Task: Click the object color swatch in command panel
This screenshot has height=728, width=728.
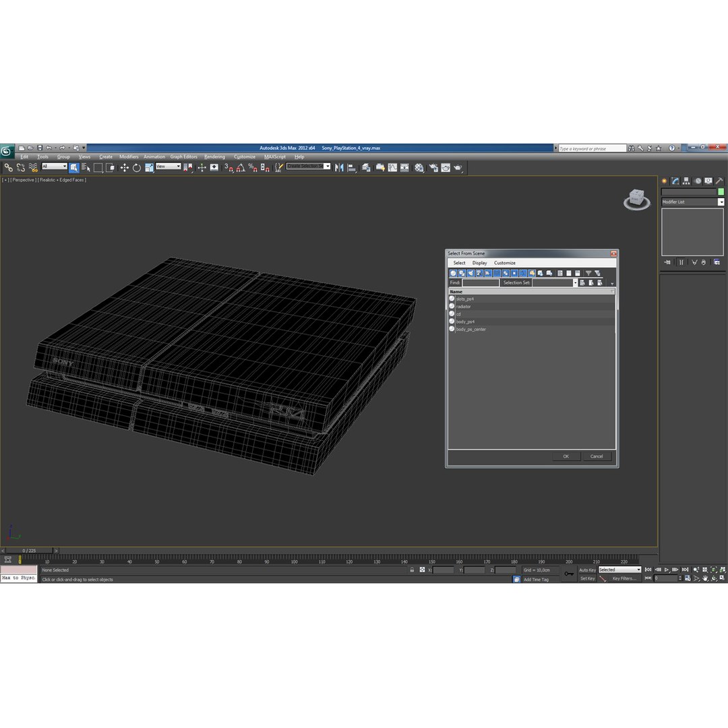Action: click(x=721, y=191)
